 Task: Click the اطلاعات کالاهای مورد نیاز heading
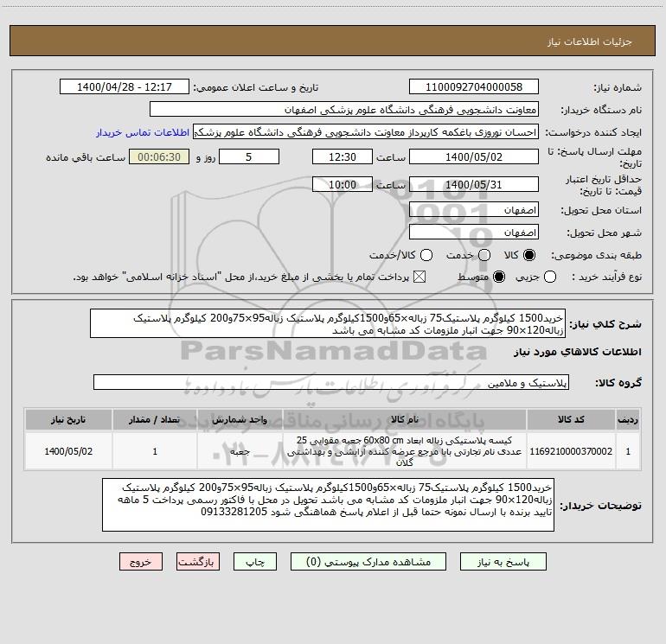tap(578, 352)
